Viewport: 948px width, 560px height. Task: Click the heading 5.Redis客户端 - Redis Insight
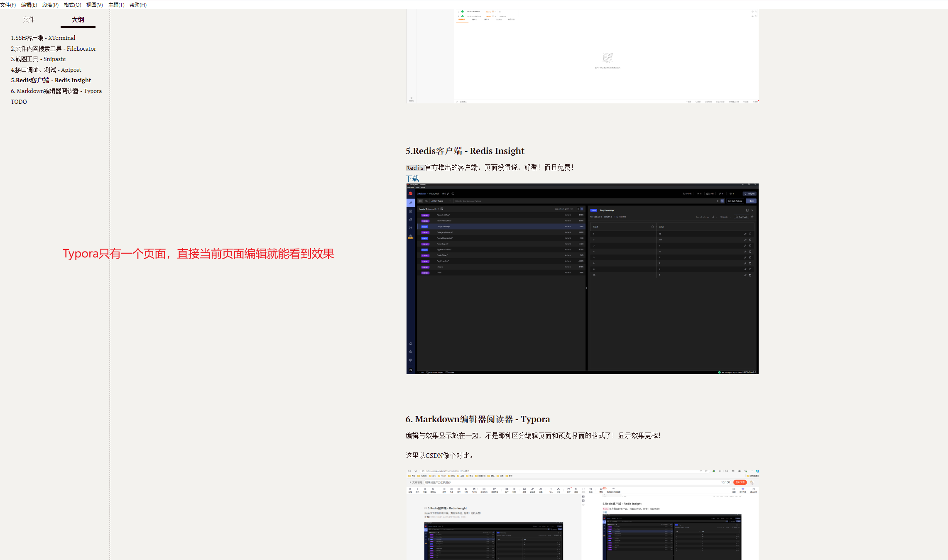[x=465, y=151]
